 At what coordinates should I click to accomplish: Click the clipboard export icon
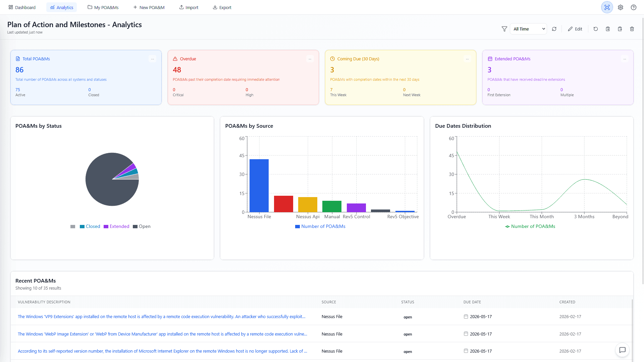620,29
